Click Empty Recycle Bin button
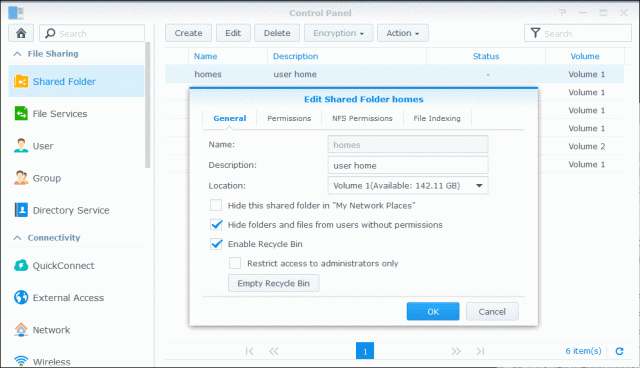This screenshot has height=368, width=640. (273, 283)
